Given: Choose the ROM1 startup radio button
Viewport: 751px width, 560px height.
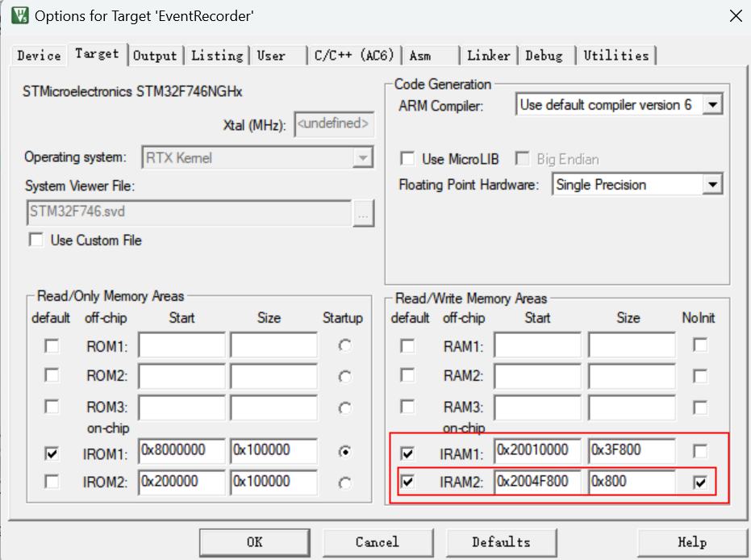Looking at the screenshot, I should [x=345, y=346].
